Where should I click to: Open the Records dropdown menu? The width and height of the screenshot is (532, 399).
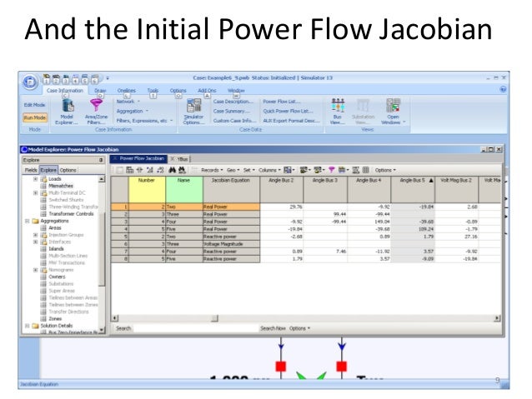(x=212, y=170)
